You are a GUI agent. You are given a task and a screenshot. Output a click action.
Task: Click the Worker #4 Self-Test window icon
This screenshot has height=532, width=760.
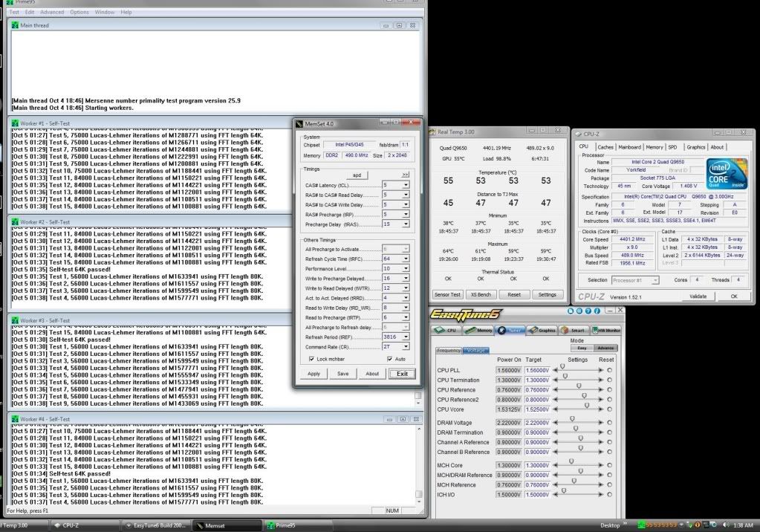coord(15,418)
